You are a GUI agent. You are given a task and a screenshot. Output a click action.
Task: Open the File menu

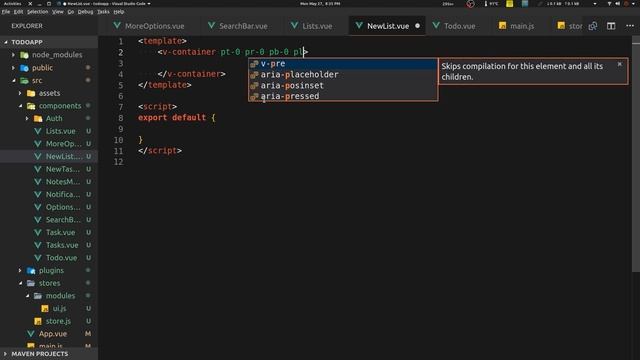point(6,12)
